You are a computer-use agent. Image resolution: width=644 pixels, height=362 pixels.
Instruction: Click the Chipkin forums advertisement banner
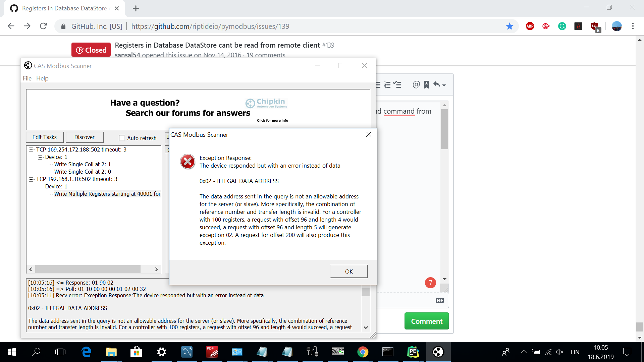(198, 110)
